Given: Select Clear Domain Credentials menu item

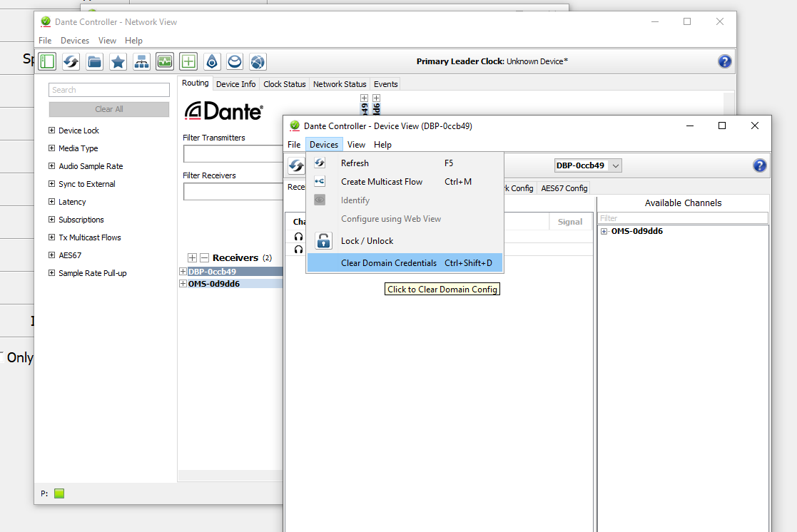Looking at the screenshot, I should (389, 263).
